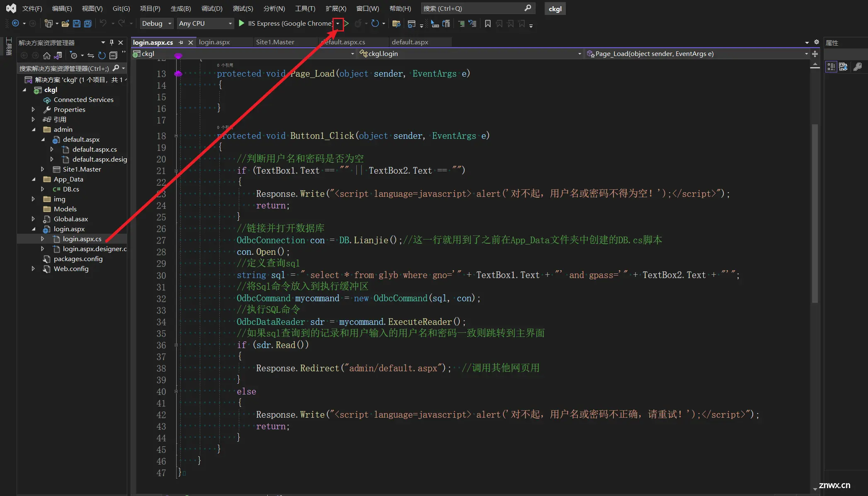Click the Navigate Backward toolbar arrow

pos(15,24)
